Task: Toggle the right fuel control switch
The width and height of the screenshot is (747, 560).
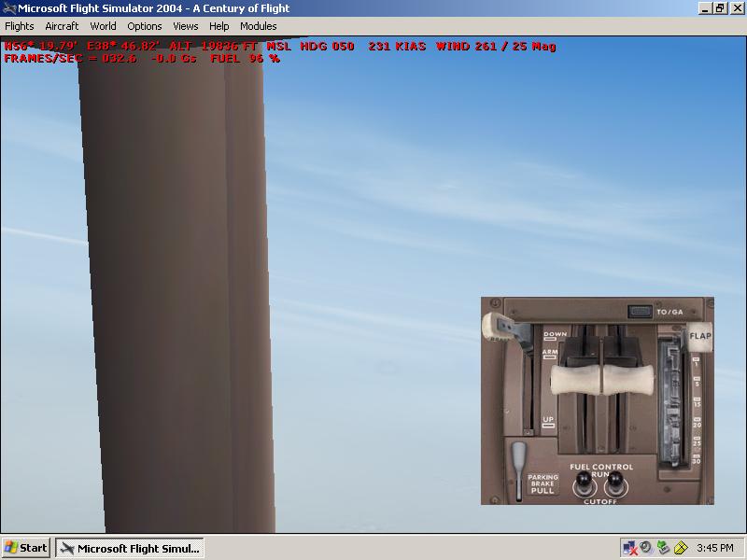Action: tap(613, 483)
